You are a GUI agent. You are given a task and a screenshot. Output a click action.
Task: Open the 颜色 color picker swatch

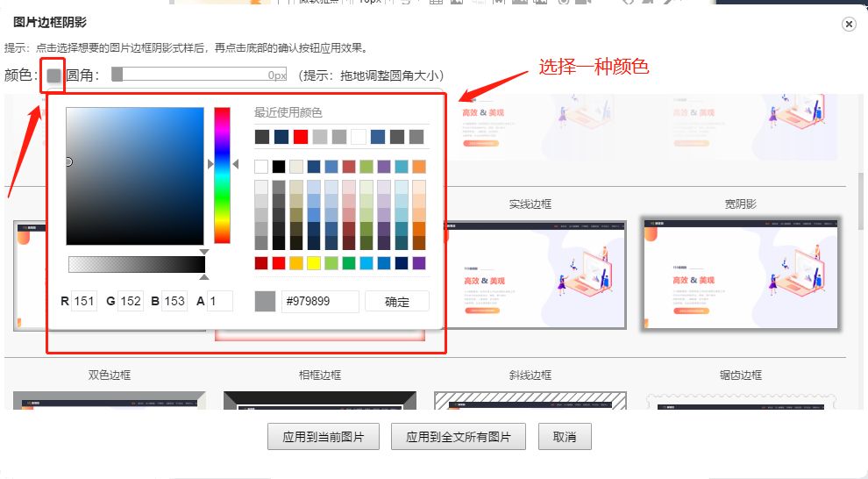(x=53, y=75)
